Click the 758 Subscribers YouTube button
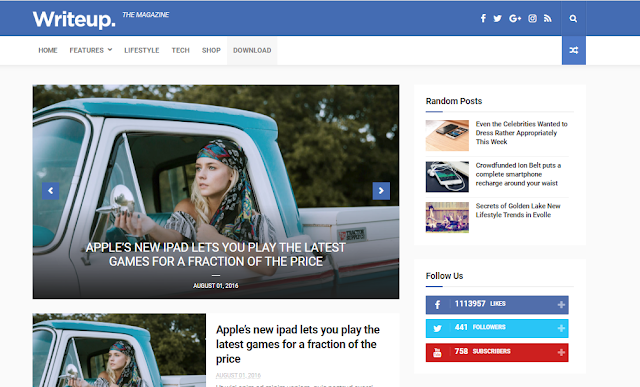The width and height of the screenshot is (640, 387). pos(497,352)
